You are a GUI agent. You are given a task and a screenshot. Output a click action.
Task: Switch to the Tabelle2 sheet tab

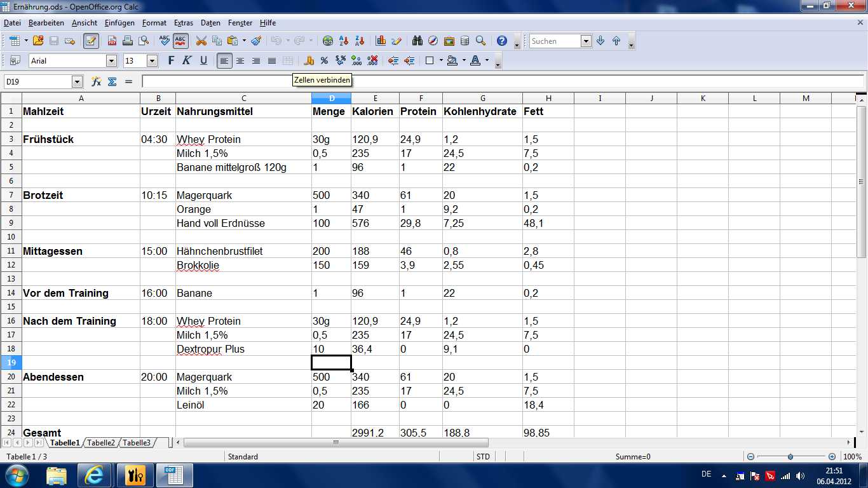click(x=101, y=443)
